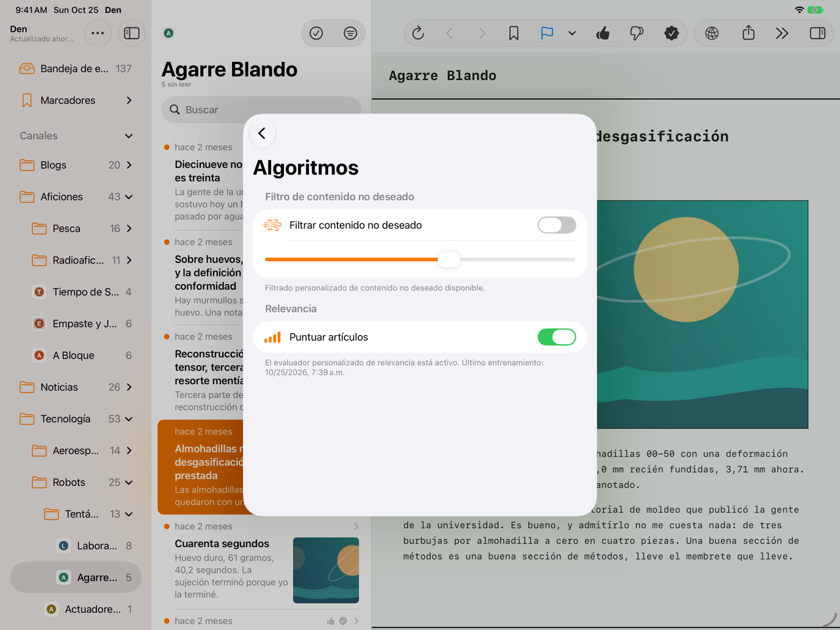The width and height of the screenshot is (840, 630).
Task: Collapse the Robots folder chevron
Action: [x=129, y=482]
